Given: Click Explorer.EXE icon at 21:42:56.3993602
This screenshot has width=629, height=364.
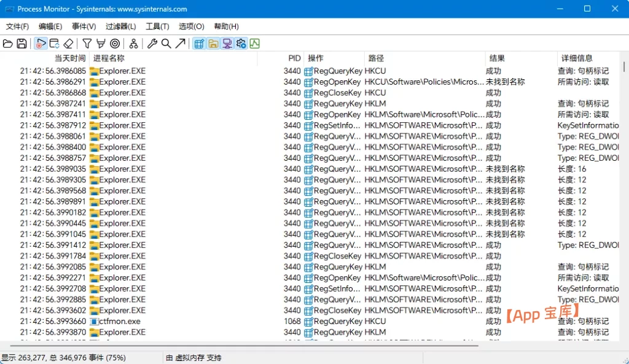Looking at the screenshot, I should (94, 311).
